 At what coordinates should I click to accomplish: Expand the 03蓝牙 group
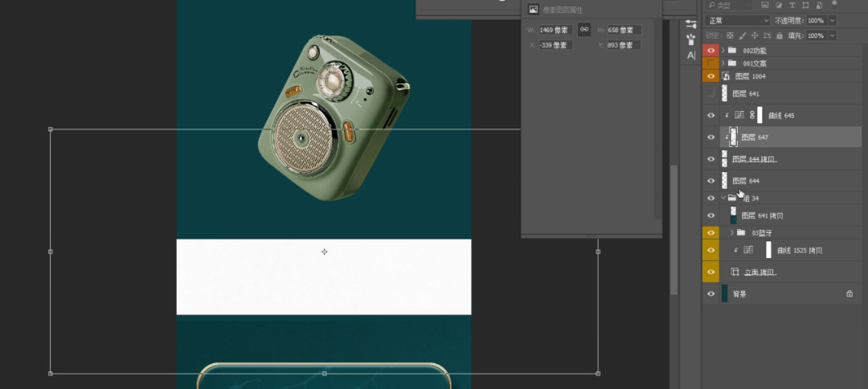[x=732, y=232]
